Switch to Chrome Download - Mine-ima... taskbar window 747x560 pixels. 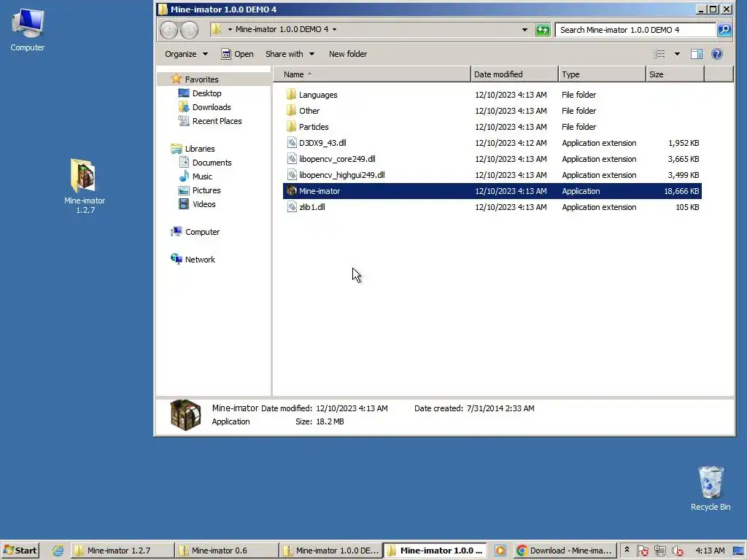tap(565, 551)
